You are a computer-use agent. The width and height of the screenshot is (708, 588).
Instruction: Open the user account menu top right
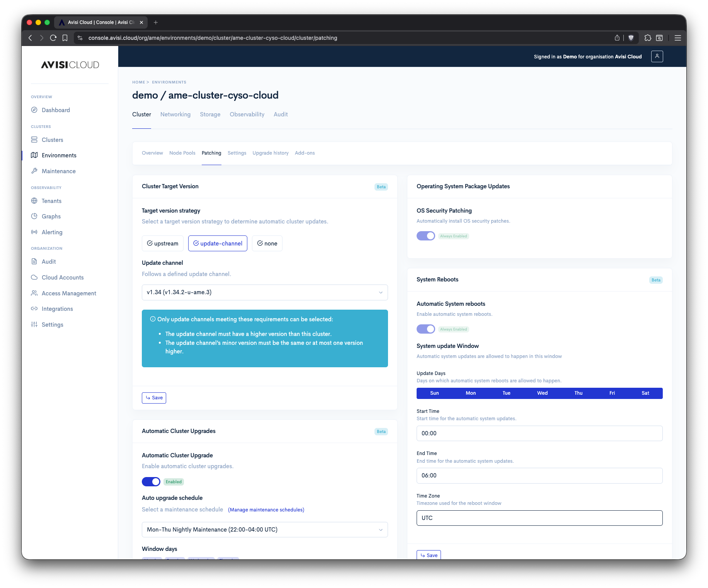(657, 56)
